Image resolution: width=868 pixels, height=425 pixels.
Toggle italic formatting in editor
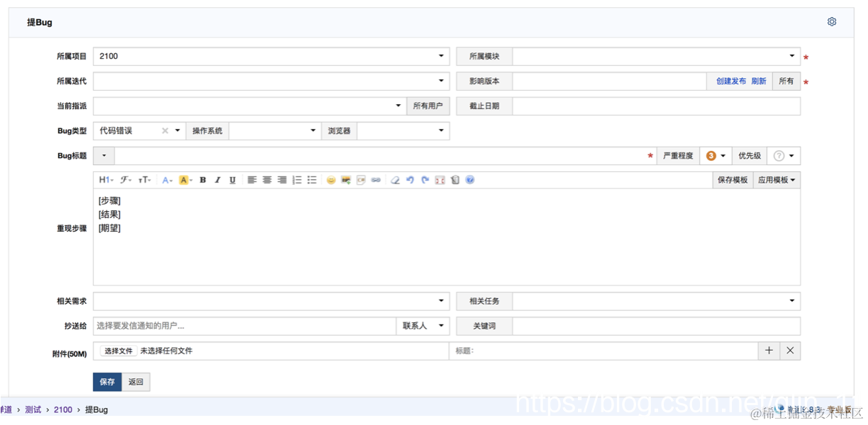tap(218, 180)
